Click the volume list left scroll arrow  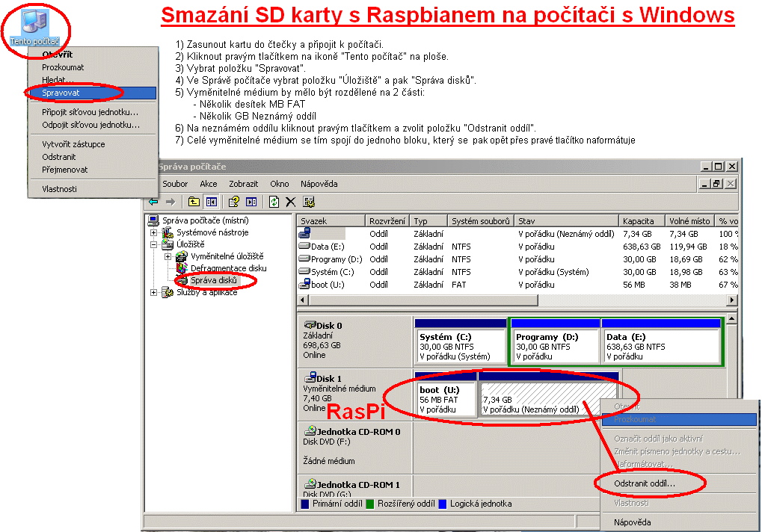click(x=303, y=300)
